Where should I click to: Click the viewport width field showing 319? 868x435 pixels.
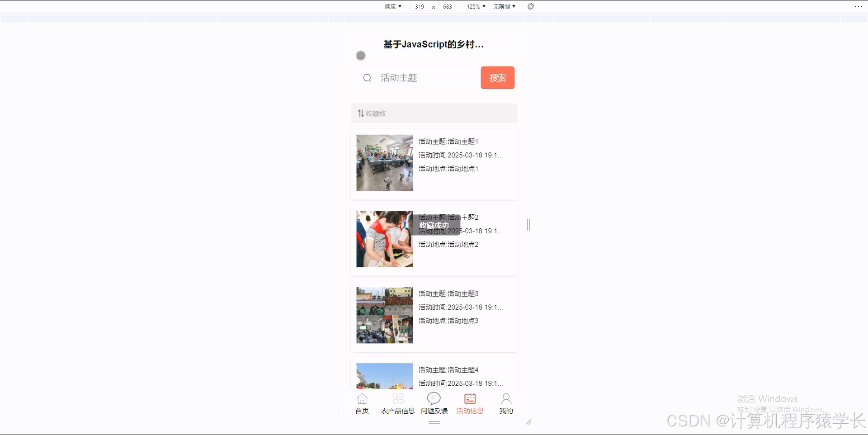pos(419,6)
